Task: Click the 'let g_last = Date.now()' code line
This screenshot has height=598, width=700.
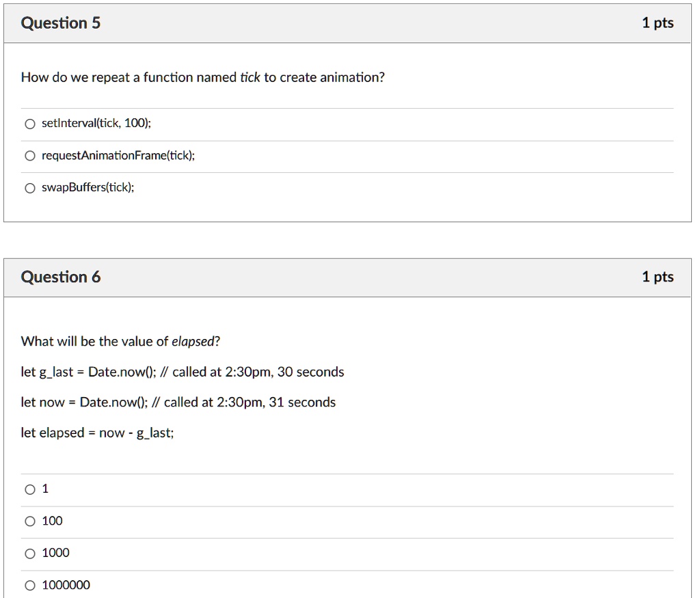Action: (x=182, y=372)
